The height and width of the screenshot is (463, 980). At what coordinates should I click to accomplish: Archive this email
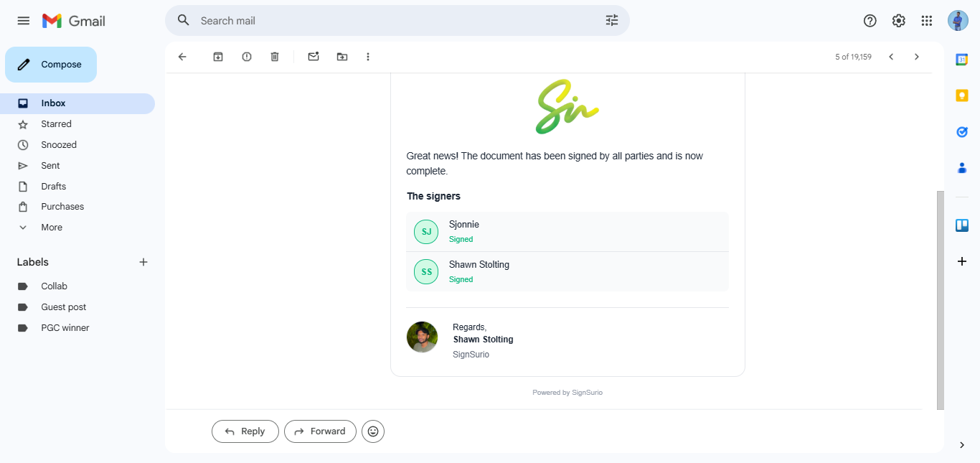click(x=218, y=57)
